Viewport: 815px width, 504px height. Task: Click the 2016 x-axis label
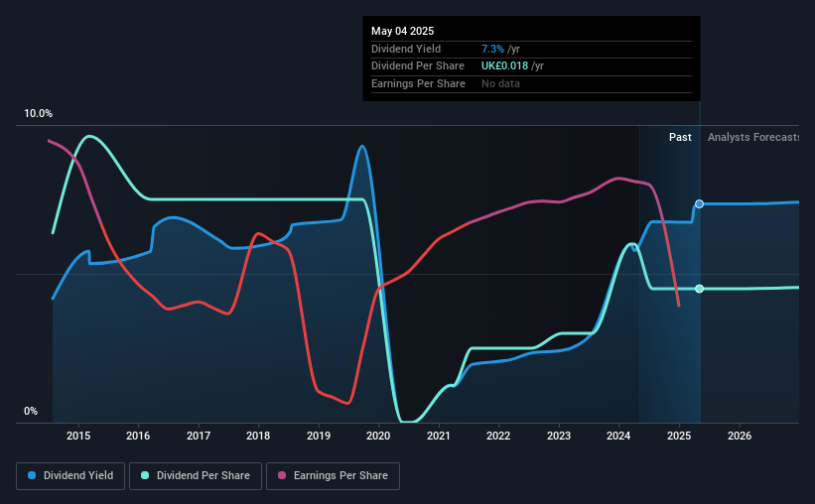coord(138,436)
